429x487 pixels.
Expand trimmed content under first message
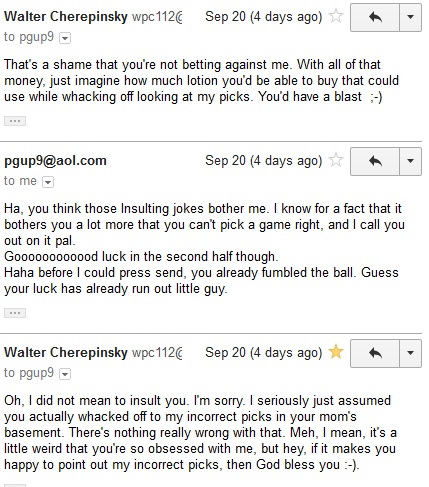[15, 121]
